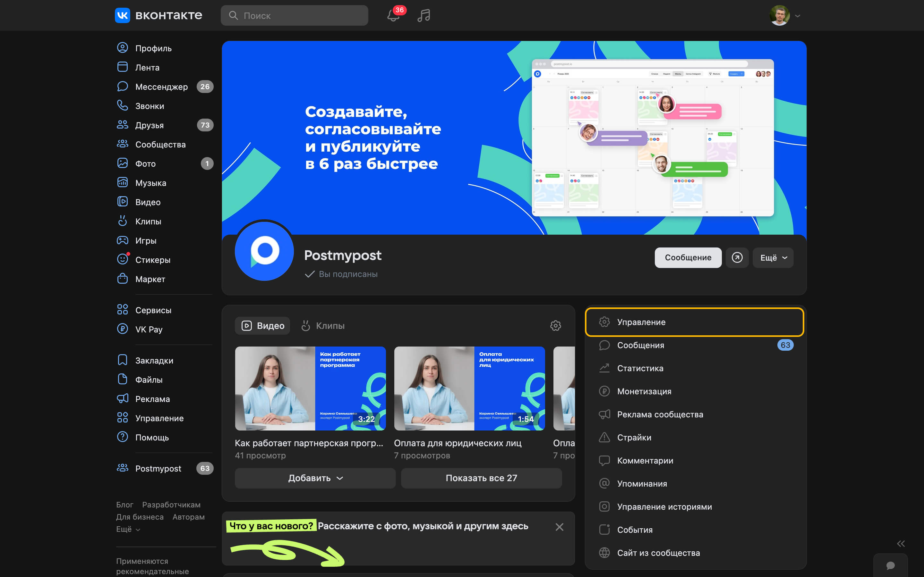
Task: Open the Добавить dropdown
Action: pyautogui.click(x=315, y=478)
